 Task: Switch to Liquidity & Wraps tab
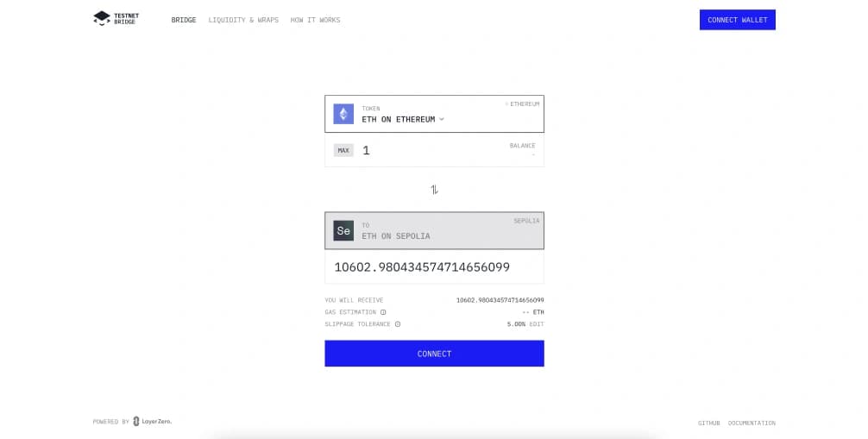[243, 20]
